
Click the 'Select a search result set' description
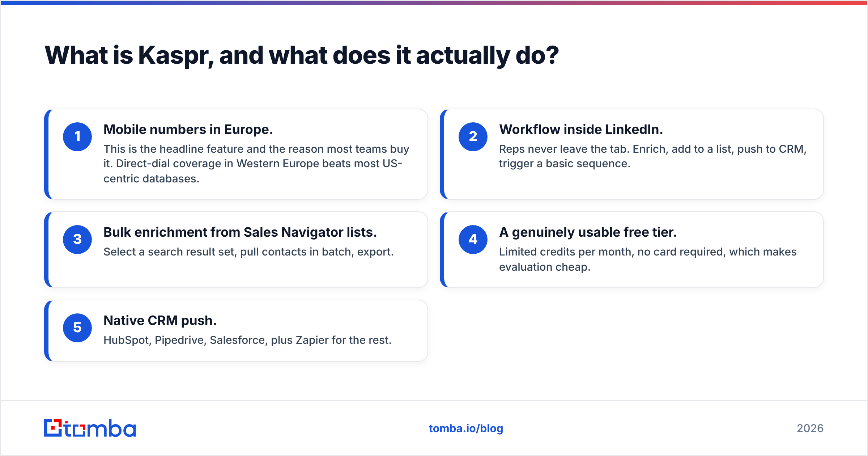tap(248, 252)
